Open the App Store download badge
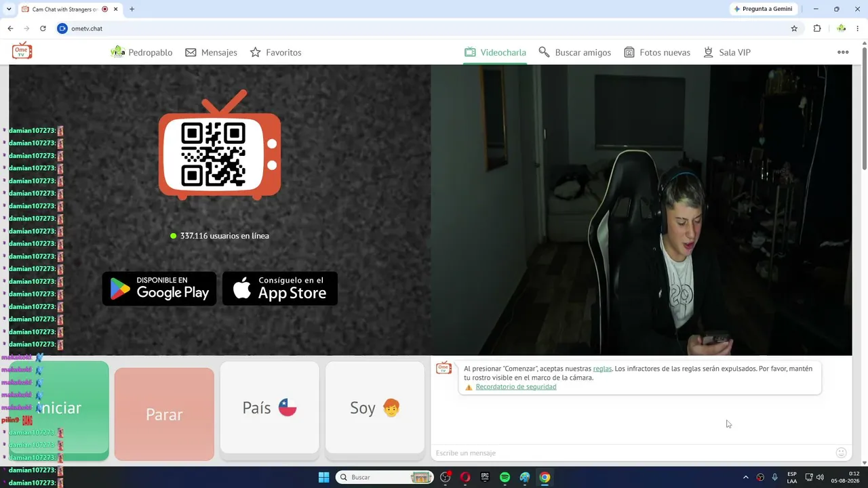Screen dimensions: 868x488 point(280,289)
